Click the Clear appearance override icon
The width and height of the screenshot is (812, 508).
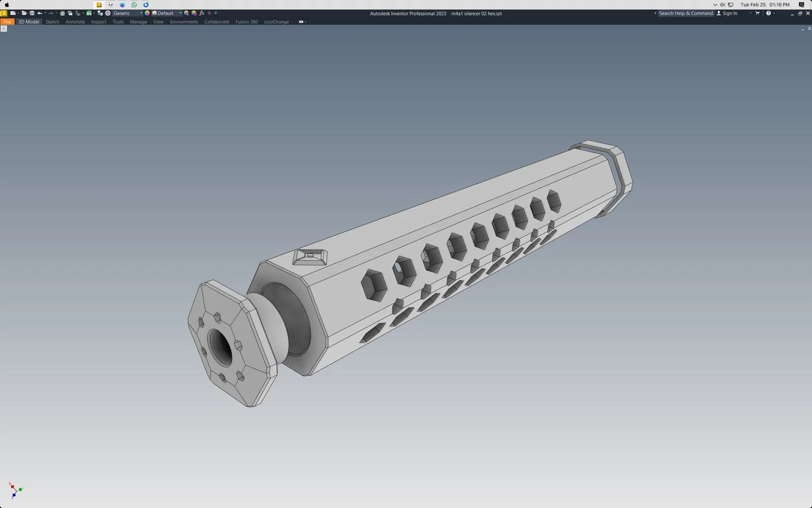tap(194, 13)
